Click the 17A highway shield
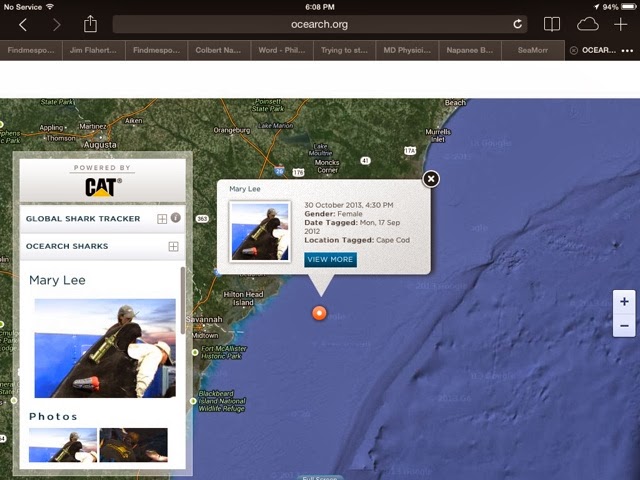The width and height of the screenshot is (640, 480). tap(410, 151)
